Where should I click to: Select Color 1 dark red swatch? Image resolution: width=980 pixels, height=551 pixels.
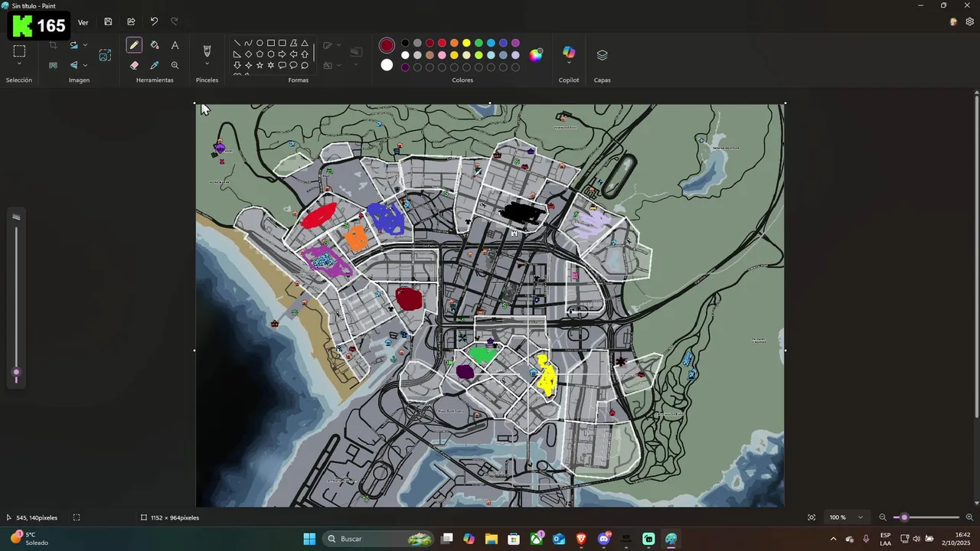click(x=387, y=46)
